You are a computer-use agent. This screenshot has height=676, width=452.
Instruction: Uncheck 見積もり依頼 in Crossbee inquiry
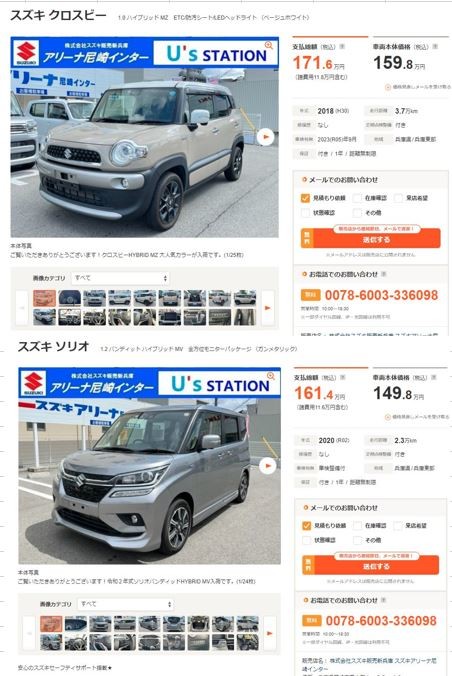pos(305,198)
